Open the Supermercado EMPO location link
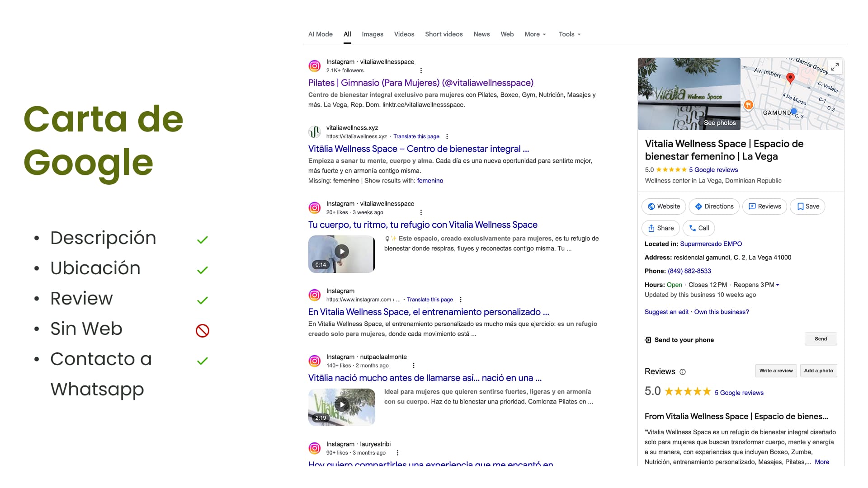 point(711,244)
